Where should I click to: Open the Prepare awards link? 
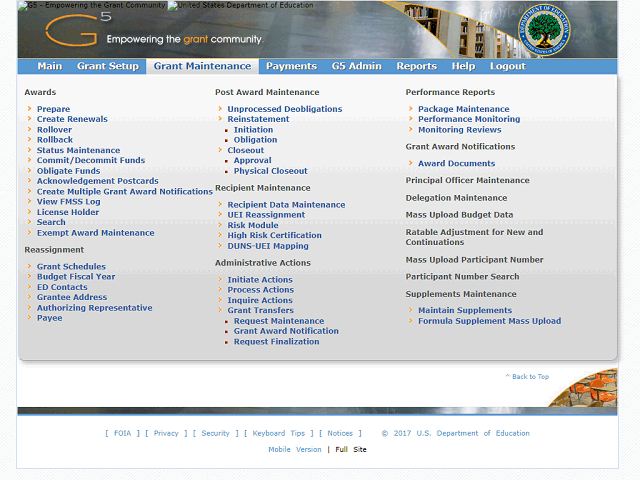pos(53,109)
